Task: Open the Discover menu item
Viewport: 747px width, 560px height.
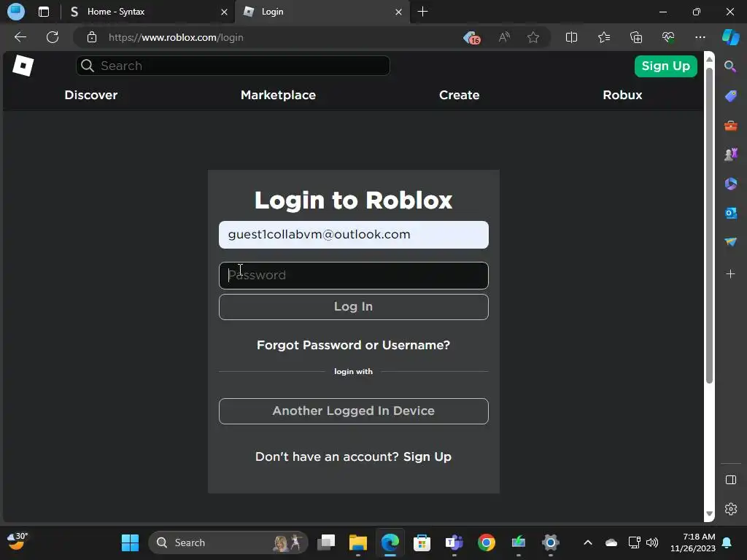Action: point(91,95)
